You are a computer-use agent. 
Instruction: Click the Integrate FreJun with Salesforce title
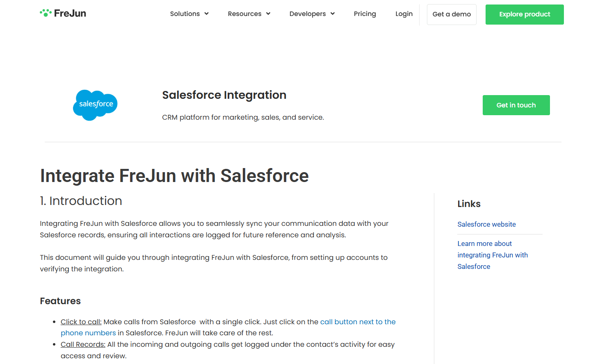coord(174,176)
